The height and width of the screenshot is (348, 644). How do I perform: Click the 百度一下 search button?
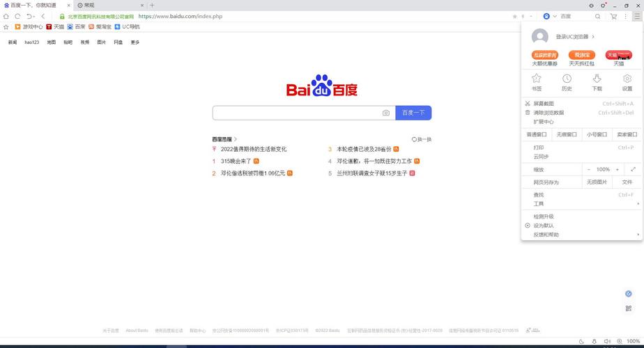click(413, 113)
